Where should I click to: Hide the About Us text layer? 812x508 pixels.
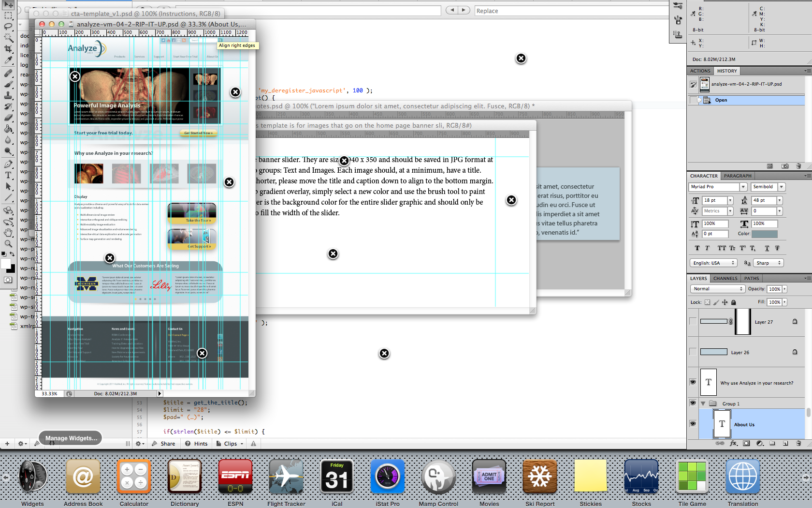(693, 424)
